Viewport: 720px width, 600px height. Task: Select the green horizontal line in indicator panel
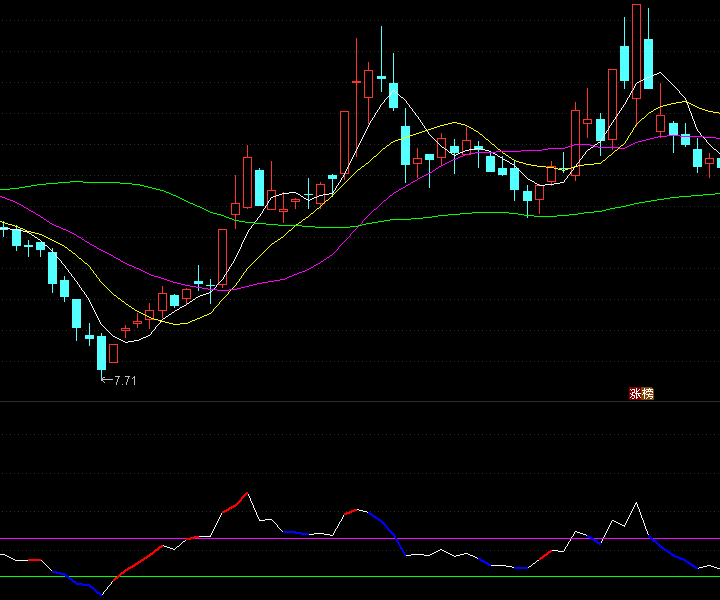point(360,577)
